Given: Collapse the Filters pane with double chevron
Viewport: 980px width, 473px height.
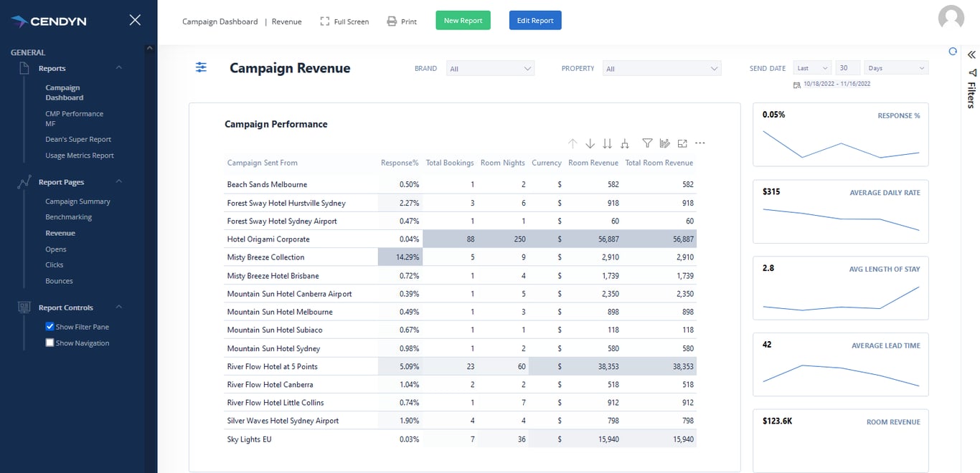Looking at the screenshot, I should 972,54.
